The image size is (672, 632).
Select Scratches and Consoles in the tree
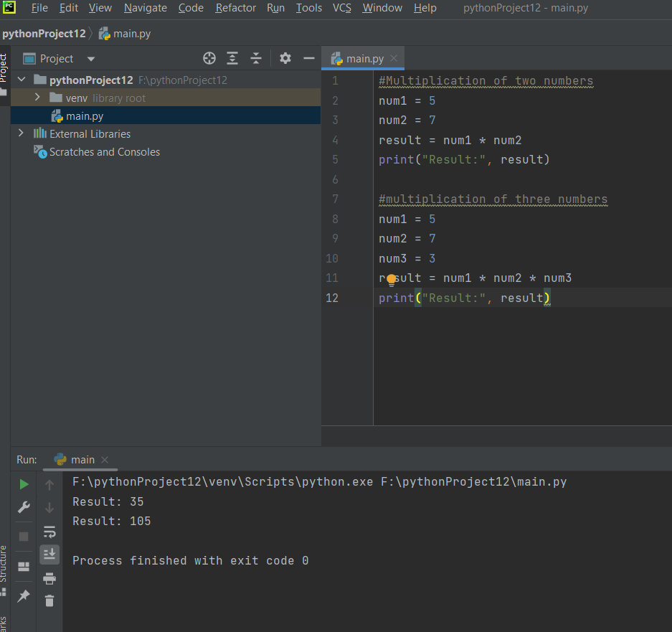click(x=104, y=152)
